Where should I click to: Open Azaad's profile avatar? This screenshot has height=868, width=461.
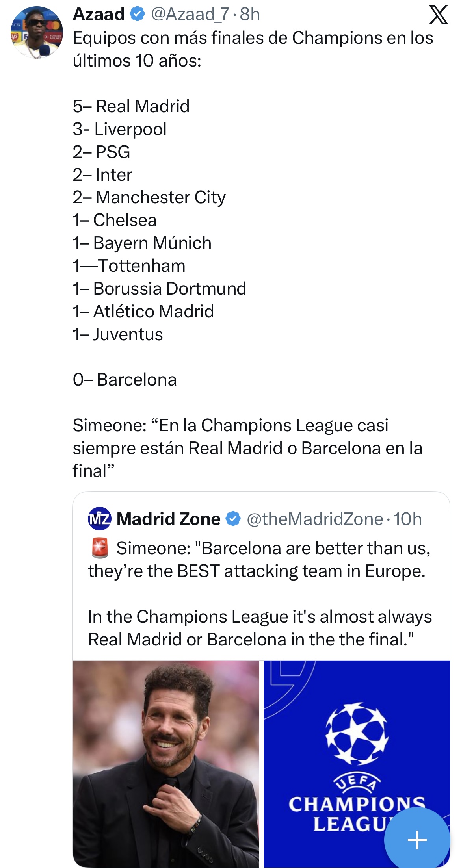[x=37, y=33]
